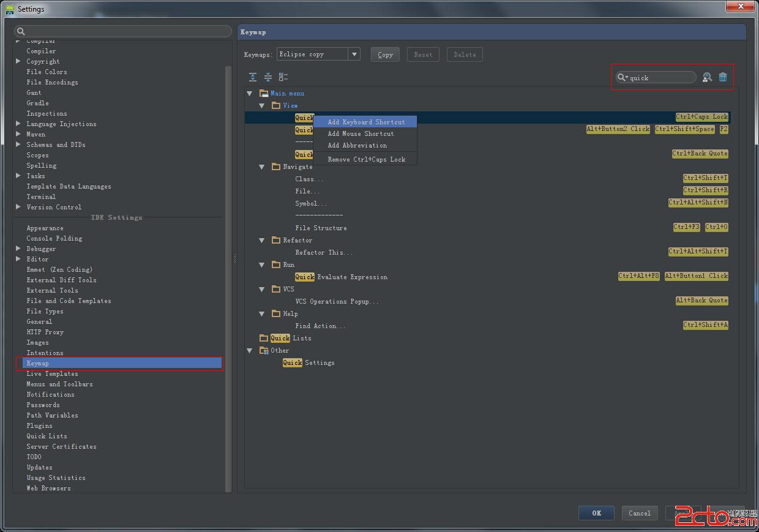Viewport: 759px width, 532px height.
Task: Open Find Actions by Shortcut icon
Action: pyautogui.click(x=707, y=77)
